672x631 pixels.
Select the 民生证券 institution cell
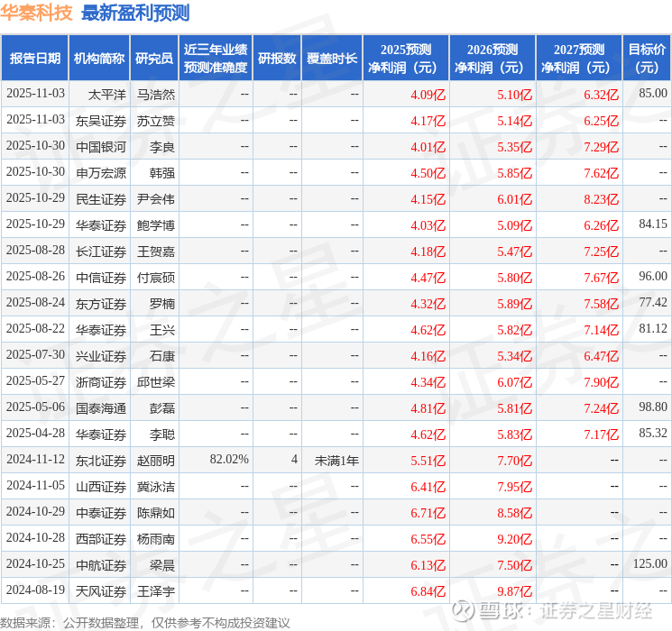pyautogui.click(x=101, y=199)
